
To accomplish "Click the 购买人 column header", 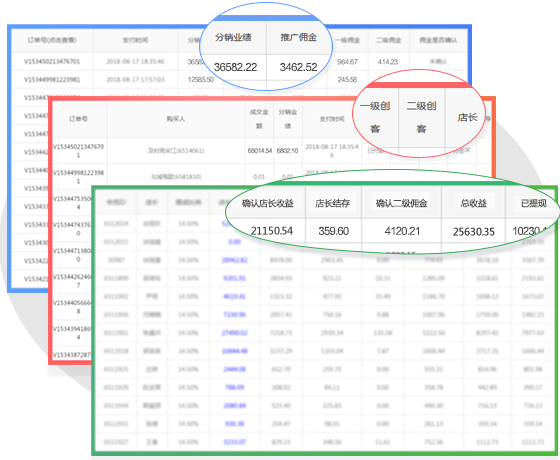I will coord(176,119).
